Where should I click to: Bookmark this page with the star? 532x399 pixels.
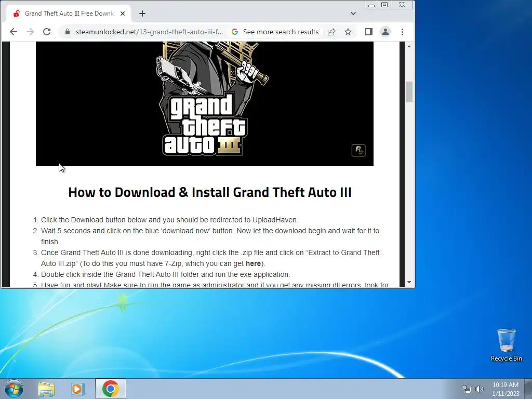pyautogui.click(x=348, y=32)
